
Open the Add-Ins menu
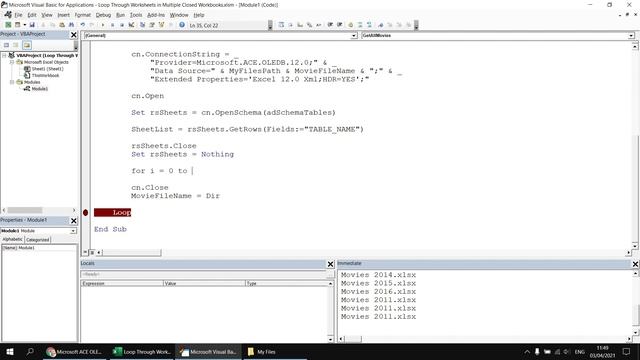156,15
